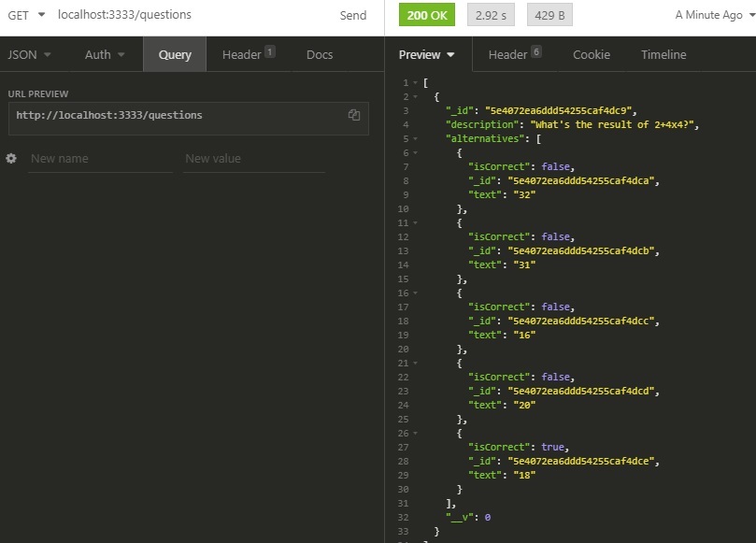This screenshot has height=543, width=756.
Task: Open the Docs tab
Action: [x=320, y=54]
